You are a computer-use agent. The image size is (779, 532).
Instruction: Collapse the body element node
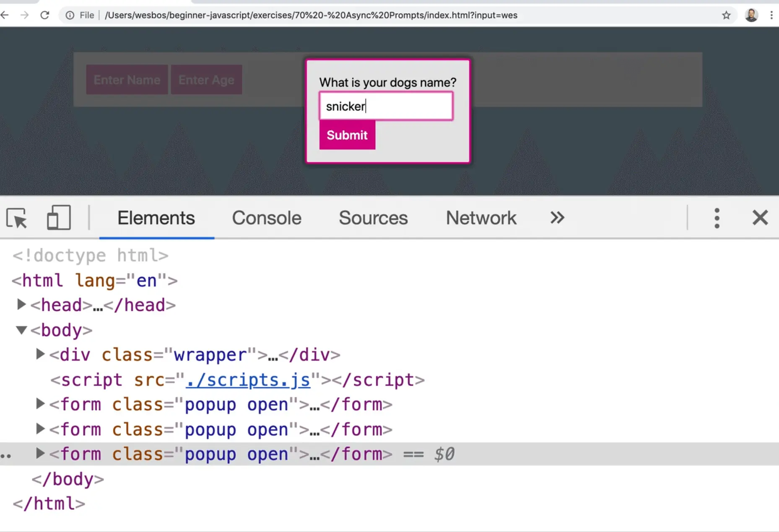coord(21,330)
